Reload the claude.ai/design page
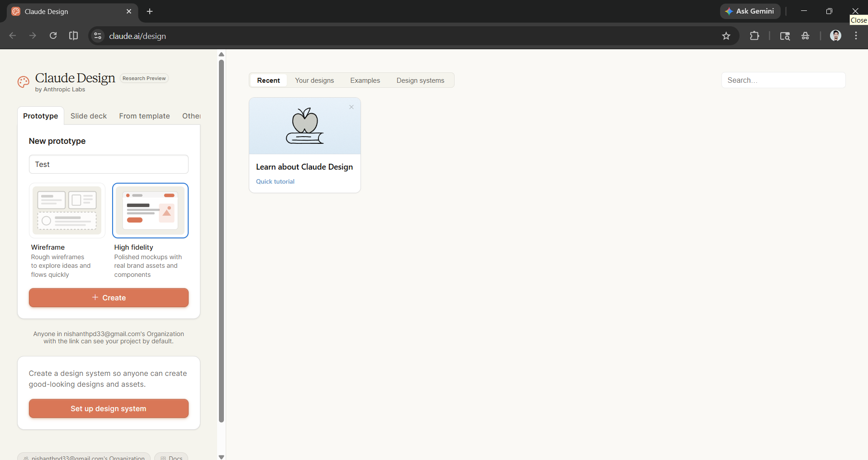Image resolution: width=868 pixels, height=460 pixels. [53, 36]
